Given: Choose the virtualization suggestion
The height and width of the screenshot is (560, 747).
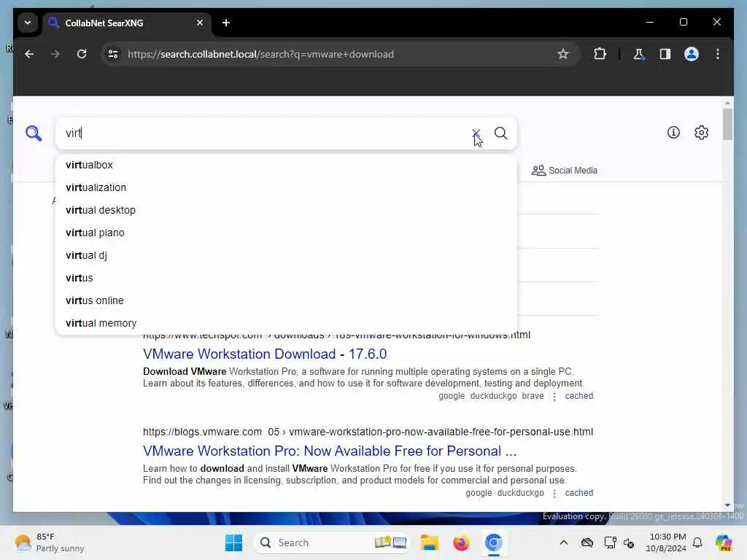Looking at the screenshot, I should point(286,187).
